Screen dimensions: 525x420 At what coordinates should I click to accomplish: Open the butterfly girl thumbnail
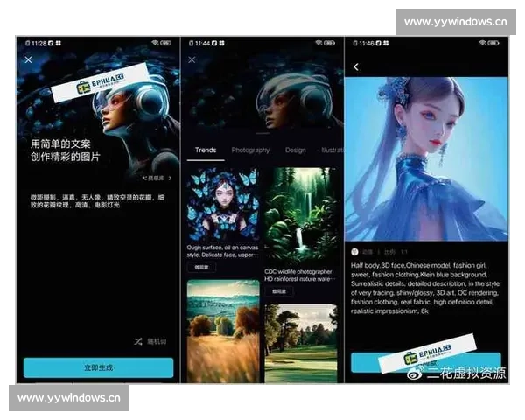[223, 204]
